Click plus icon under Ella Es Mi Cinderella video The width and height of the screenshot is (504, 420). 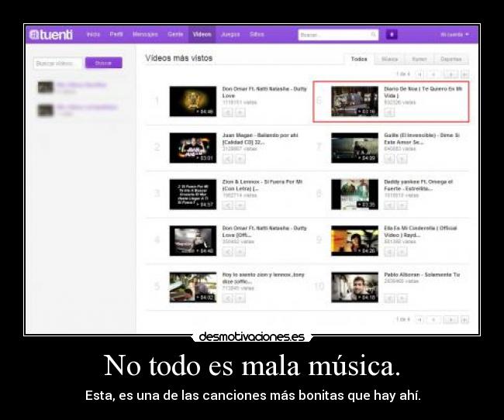402,252
